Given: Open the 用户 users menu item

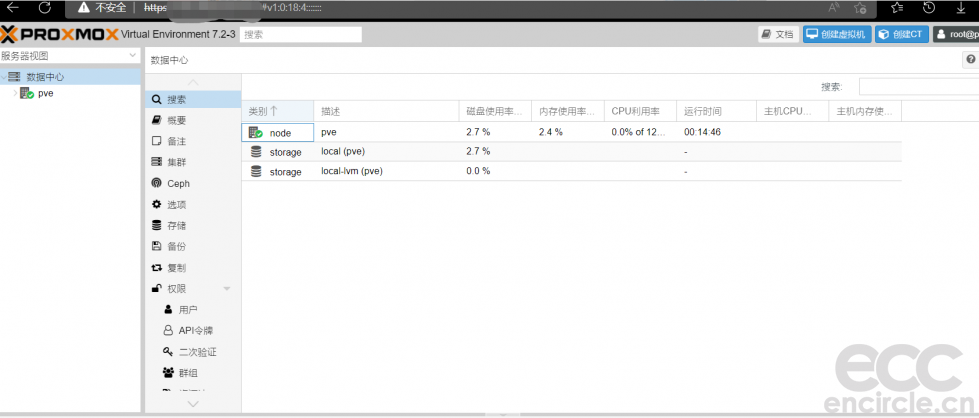Looking at the screenshot, I should pyautogui.click(x=193, y=310).
